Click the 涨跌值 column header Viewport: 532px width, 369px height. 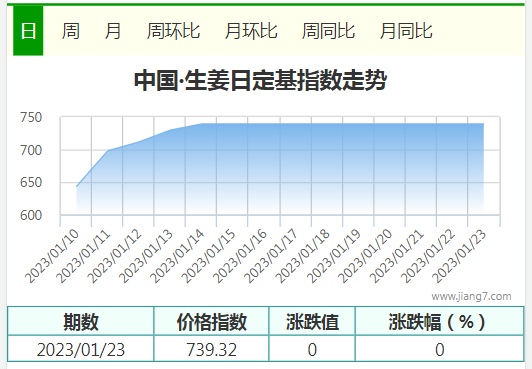coord(312,322)
